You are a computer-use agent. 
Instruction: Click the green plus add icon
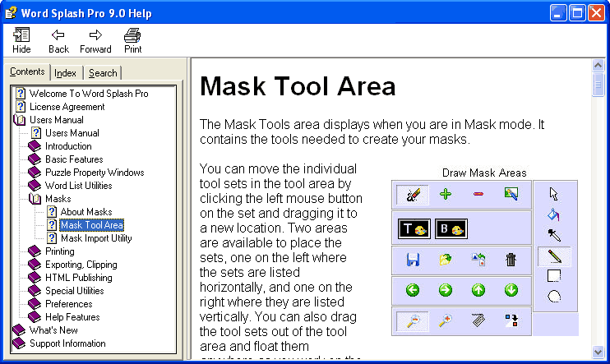tap(446, 194)
